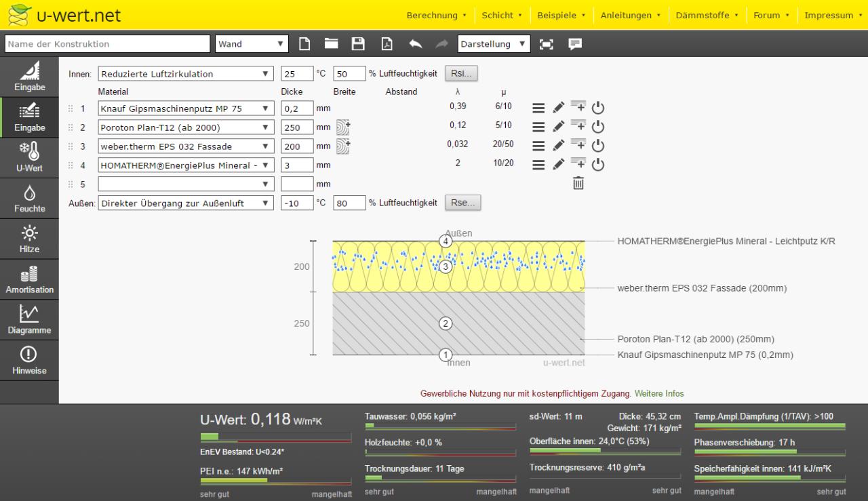Open the construction type Wand dropdown
Image resolution: width=868 pixels, height=501 pixels.
[x=252, y=44]
